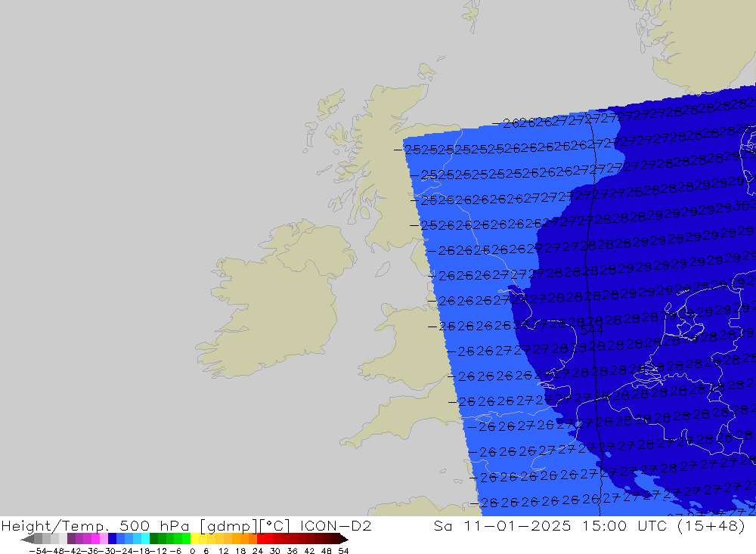This screenshot has height=554, width=756.
Task: Click the bright yellow 0 legend swatch
Action: click(194, 539)
